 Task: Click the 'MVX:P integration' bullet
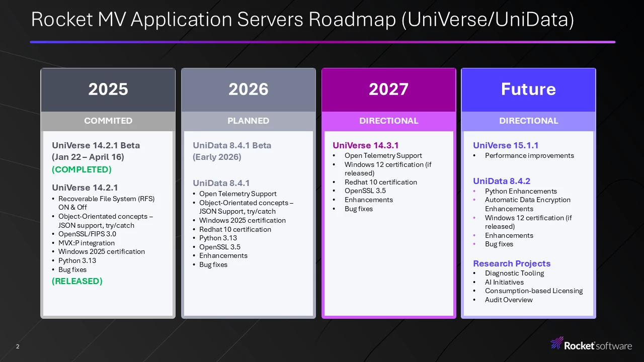point(86,243)
